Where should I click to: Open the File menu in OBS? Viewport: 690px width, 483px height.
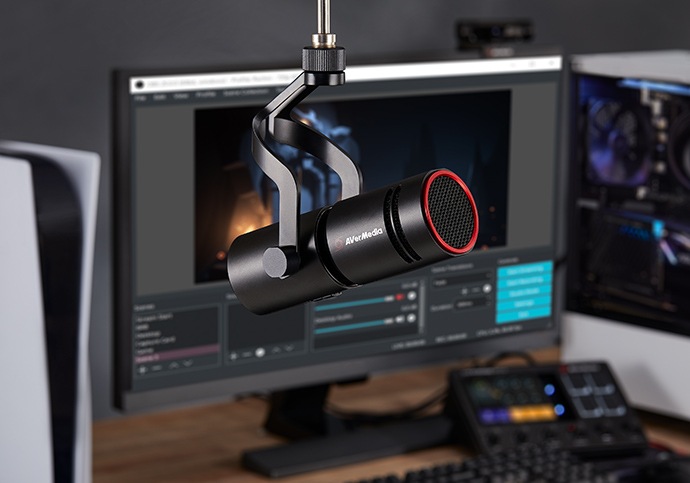coord(141,98)
